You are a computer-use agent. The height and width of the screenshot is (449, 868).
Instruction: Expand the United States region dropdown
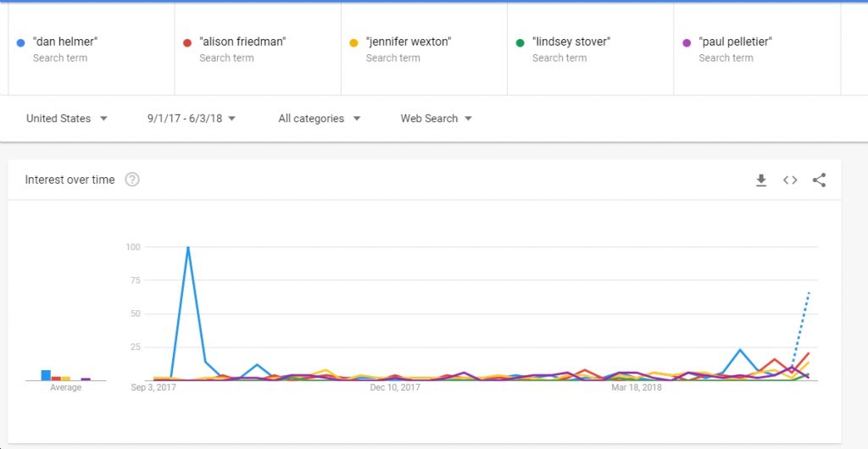coord(67,119)
